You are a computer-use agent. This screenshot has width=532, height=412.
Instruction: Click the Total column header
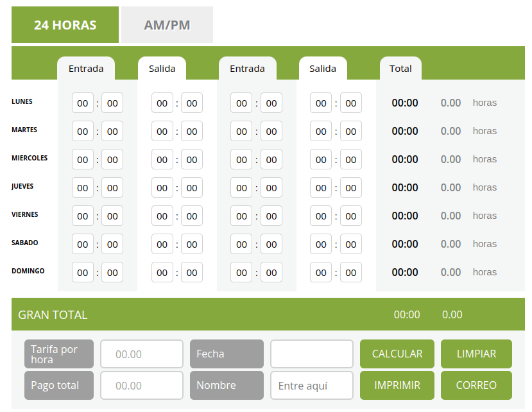400,68
